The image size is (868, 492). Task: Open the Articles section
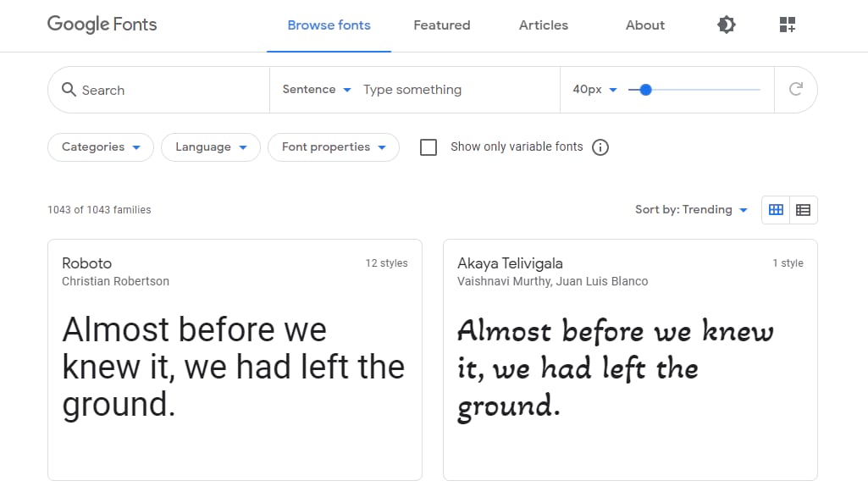tap(543, 25)
